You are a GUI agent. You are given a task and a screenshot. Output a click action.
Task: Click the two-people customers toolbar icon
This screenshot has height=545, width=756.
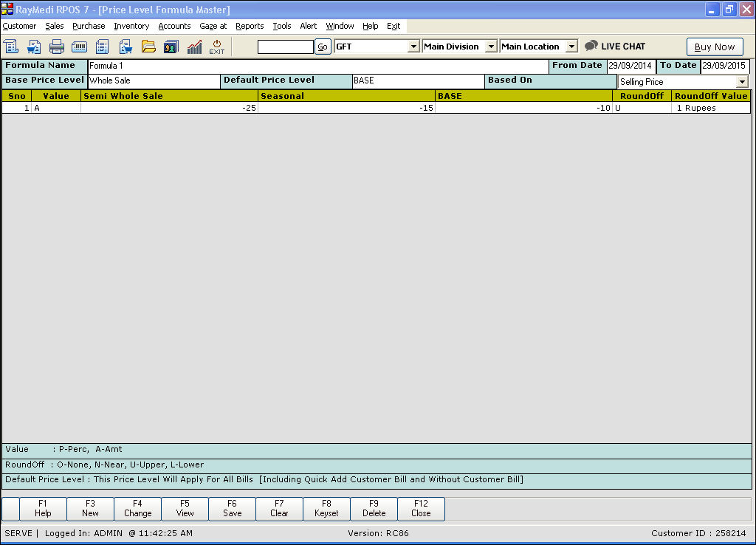[x=171, y=47]
